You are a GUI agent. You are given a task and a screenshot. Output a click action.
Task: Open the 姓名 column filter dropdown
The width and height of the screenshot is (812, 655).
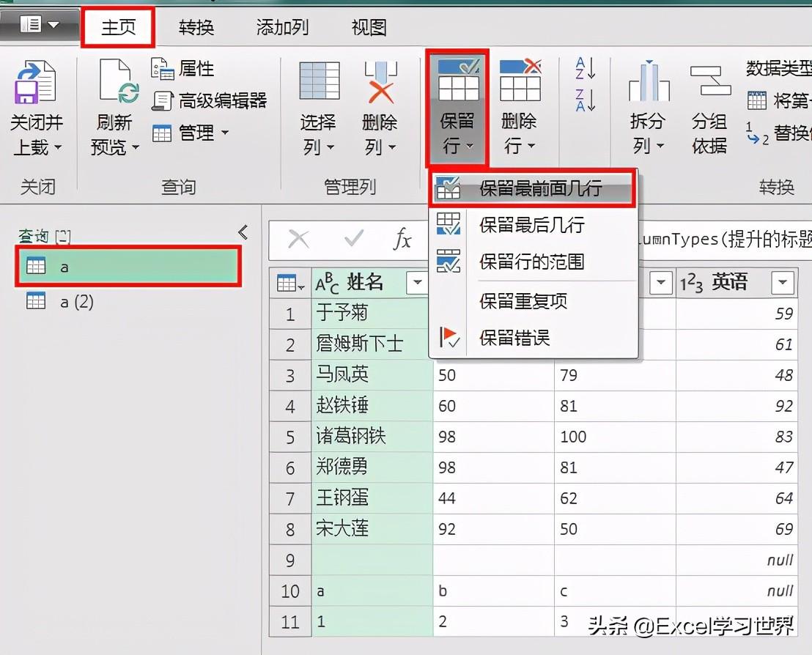coord(418,283)
